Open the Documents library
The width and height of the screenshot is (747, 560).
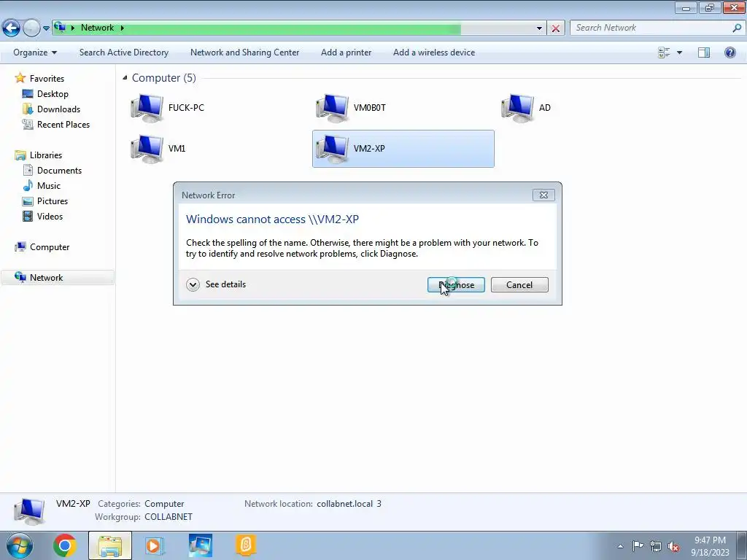point(59,171)
